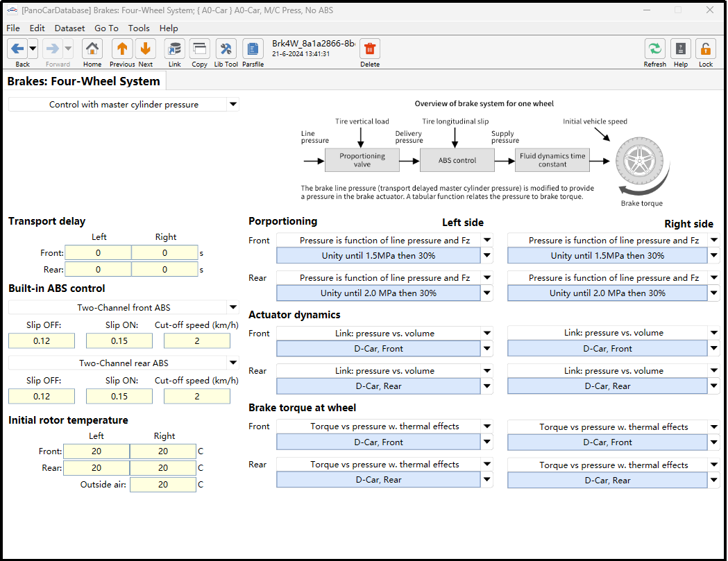
Task: Click the app icon in title bar
Action: tap(12, 10)
